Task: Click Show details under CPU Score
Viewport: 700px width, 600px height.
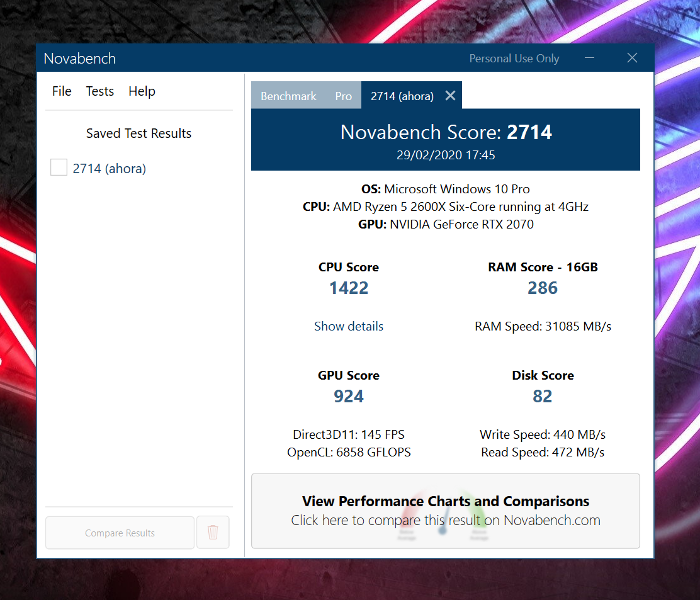Action: click(x=349, y=326)
